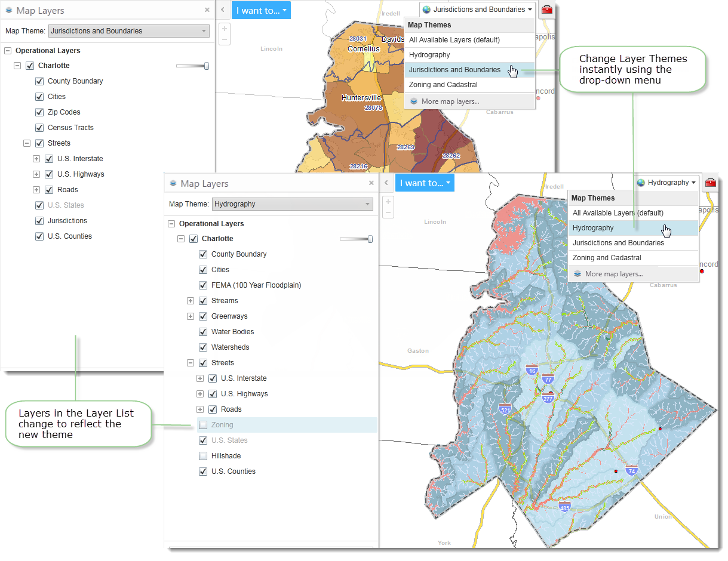Click the Interstate 77 shield on the map

pyautogui.click(x=548, y=378)
